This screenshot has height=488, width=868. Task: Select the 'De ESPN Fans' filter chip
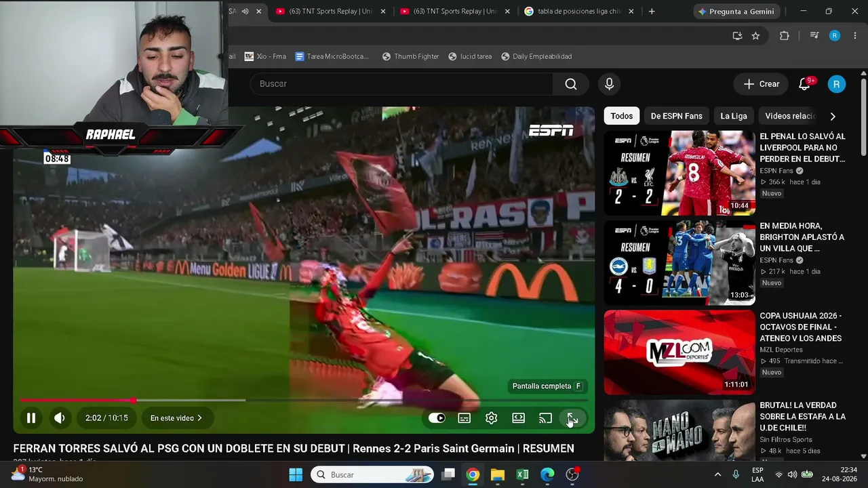[677, 116]
